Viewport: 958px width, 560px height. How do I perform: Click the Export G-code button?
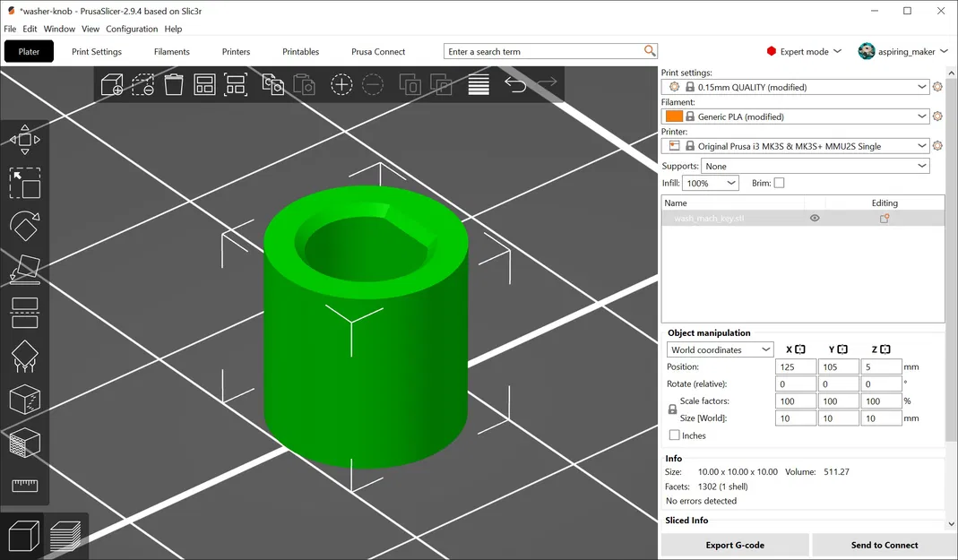click(735, 545)
